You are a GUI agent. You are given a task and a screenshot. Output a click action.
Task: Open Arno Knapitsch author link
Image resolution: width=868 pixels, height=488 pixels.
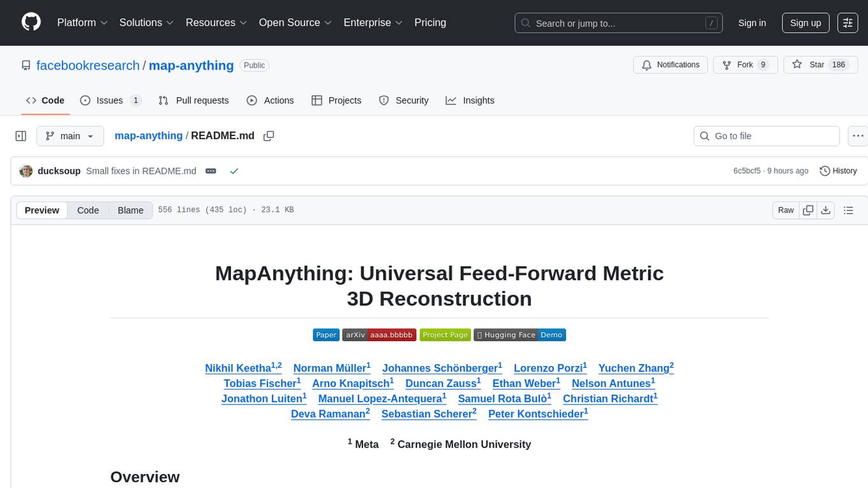click(x=353, y=383)
